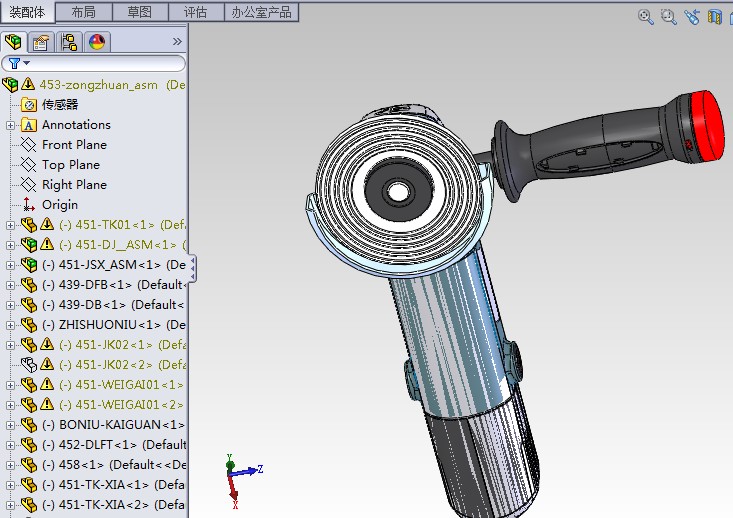
Task: Click the BONIU-KAIGUAN<1> part icon
Action: [x=29, y=425]
